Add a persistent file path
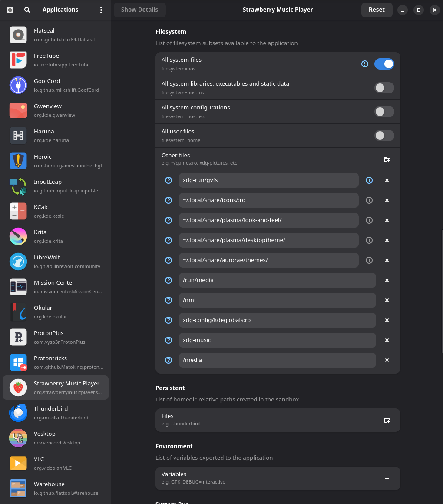The height and width of the screenshot is (504, 443). pos(387,420)
